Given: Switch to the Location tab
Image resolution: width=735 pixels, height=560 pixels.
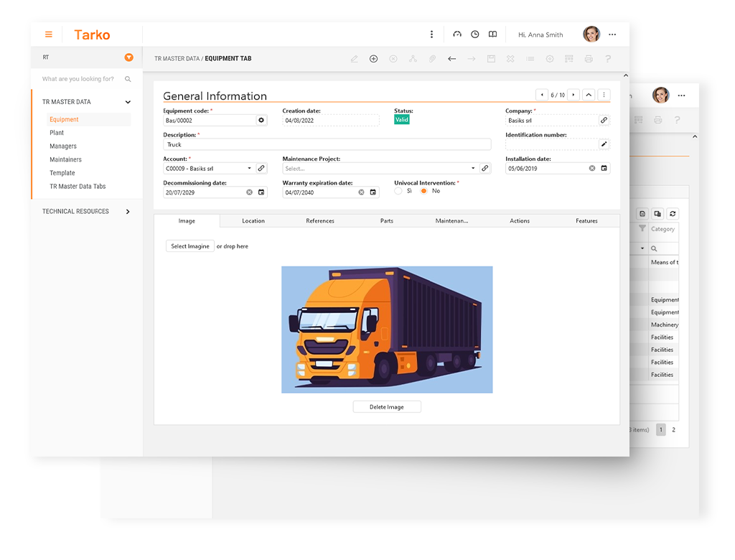Looking at the screenshot, I should [x=253, y=221].
